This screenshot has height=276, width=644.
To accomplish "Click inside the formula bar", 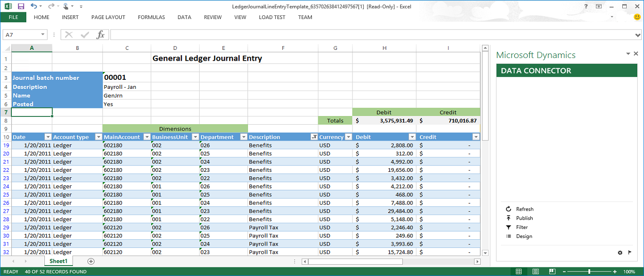I will click(317, 34).
